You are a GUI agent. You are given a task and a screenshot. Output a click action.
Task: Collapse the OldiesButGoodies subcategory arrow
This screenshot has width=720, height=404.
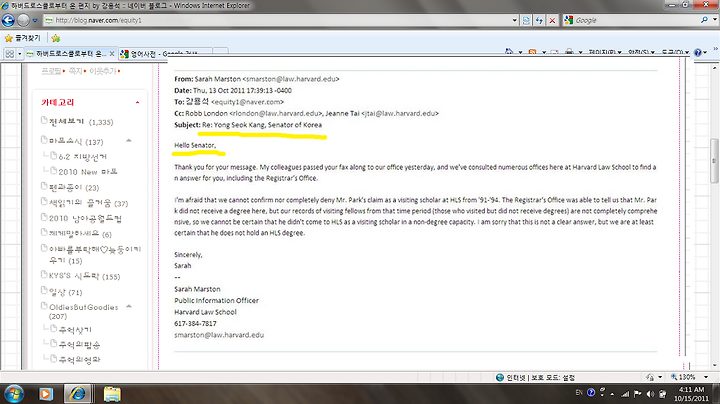129,306
